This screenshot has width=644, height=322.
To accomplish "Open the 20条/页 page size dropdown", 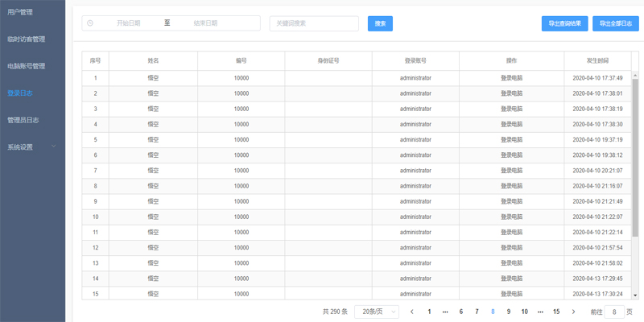I will click(376, 312).
